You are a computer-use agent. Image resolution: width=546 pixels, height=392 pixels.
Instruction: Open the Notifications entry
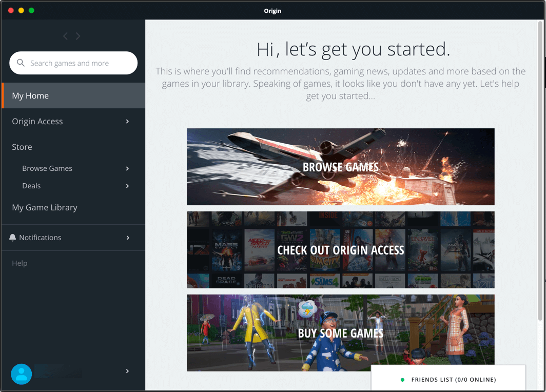point(73,238)
